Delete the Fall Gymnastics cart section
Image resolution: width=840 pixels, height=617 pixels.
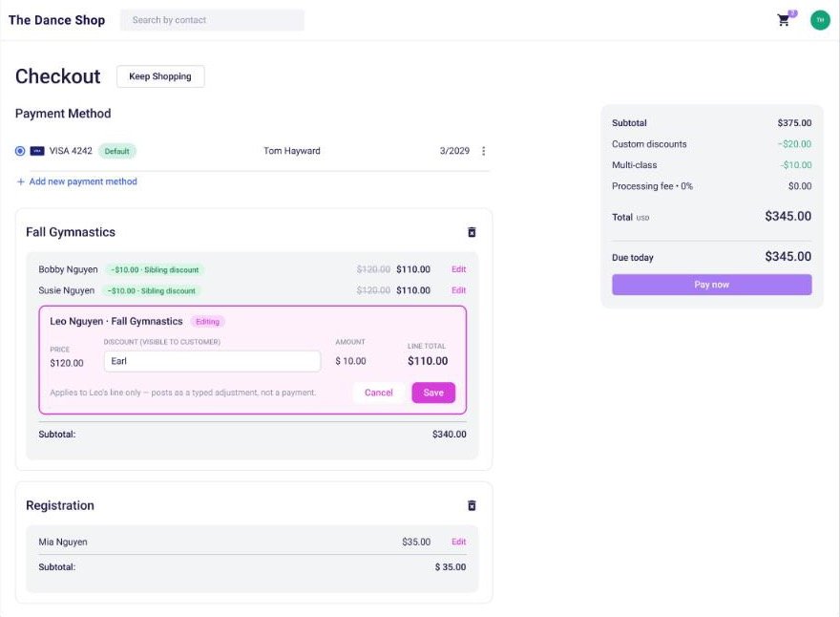point(472,232)
